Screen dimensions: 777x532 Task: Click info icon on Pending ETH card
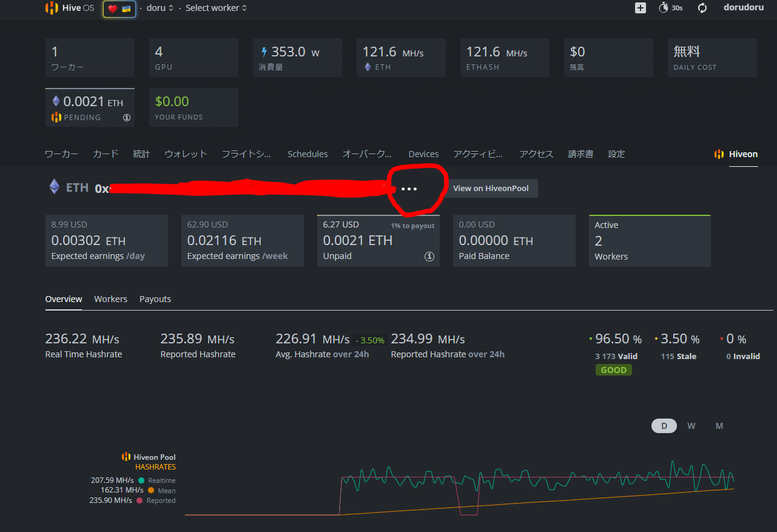coord(127,118)
